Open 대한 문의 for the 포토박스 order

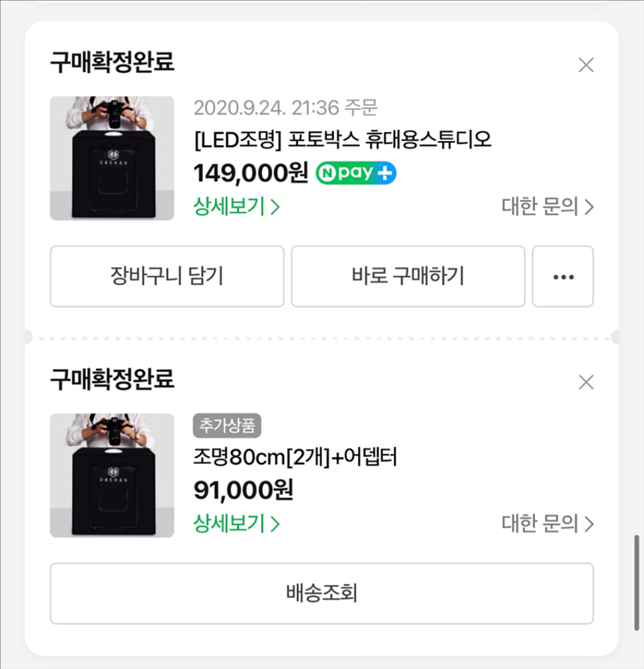coord(547,207)
